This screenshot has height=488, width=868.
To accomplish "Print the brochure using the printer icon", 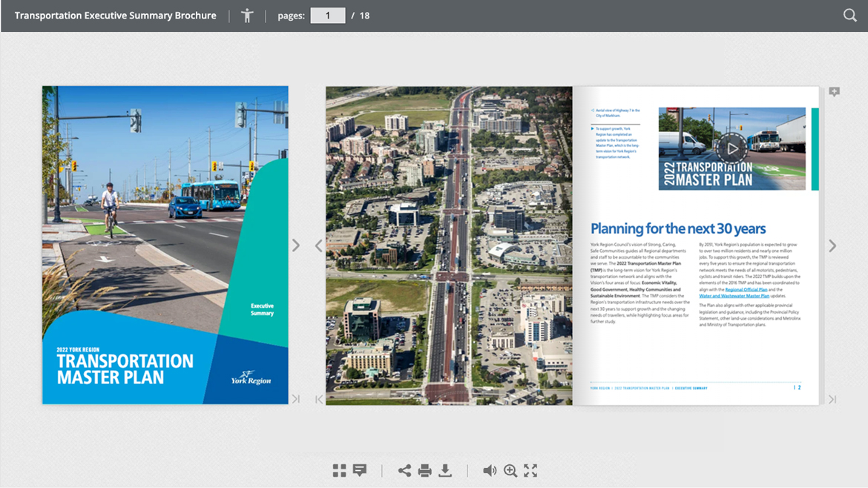I will click(x=424, y=470).
